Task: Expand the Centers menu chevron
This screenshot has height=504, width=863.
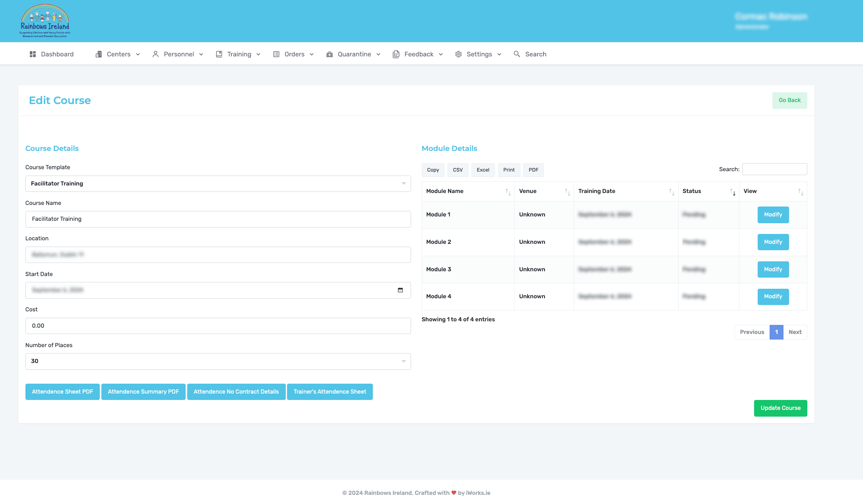Action: click(x=138, y=54)
